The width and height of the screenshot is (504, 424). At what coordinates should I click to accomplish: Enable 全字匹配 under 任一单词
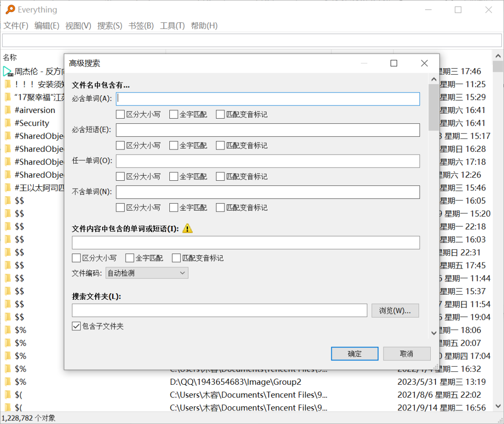click(x=174, y=177)
